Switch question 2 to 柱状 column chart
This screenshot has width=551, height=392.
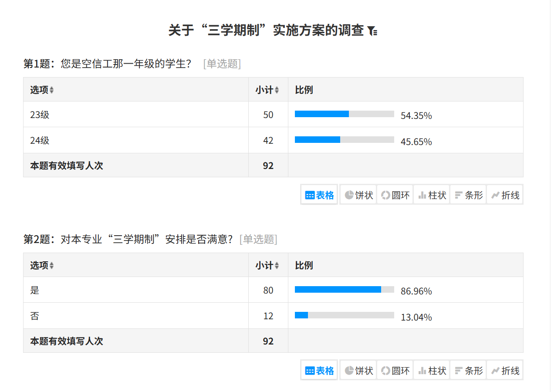(x=432, y=370)
